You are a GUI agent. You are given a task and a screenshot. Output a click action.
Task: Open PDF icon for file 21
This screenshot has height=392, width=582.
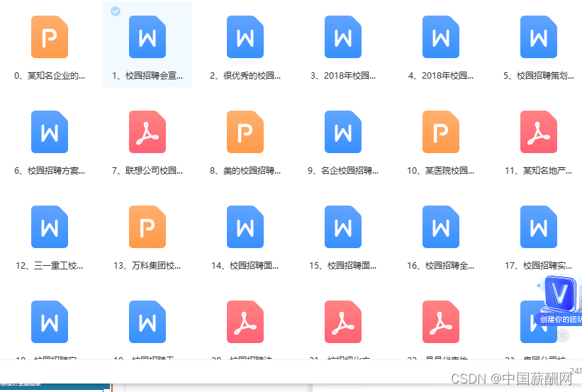tap(343, 322)
